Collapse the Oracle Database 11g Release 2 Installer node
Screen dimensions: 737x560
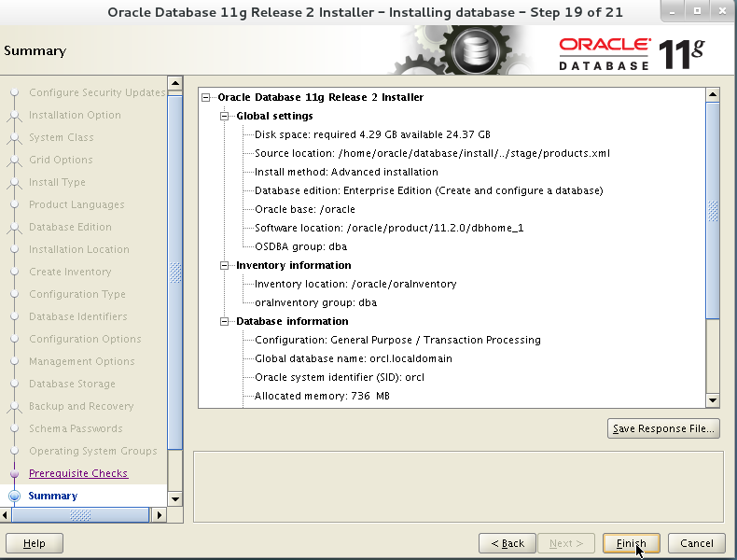(206, 97)
